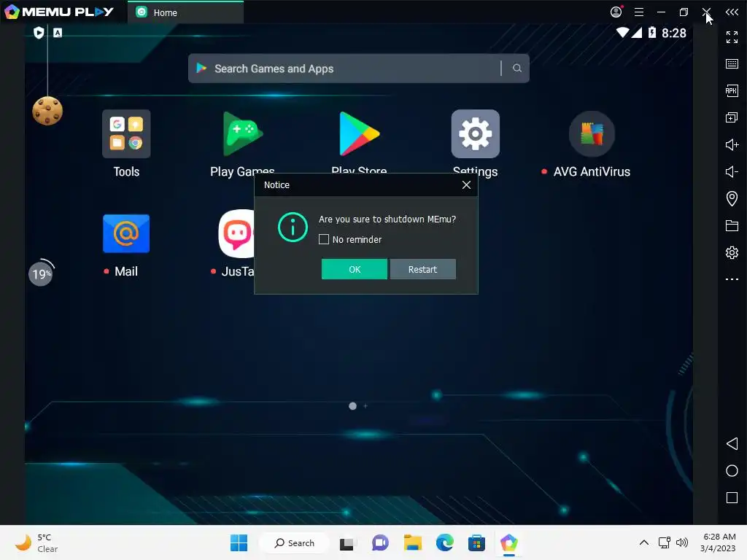Open the GPS location tool

coord(732,198)
